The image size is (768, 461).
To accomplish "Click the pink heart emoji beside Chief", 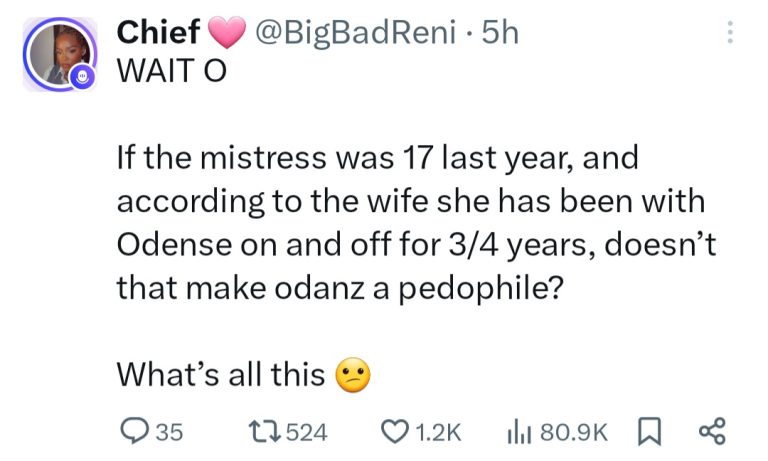I will click(227, 34).
